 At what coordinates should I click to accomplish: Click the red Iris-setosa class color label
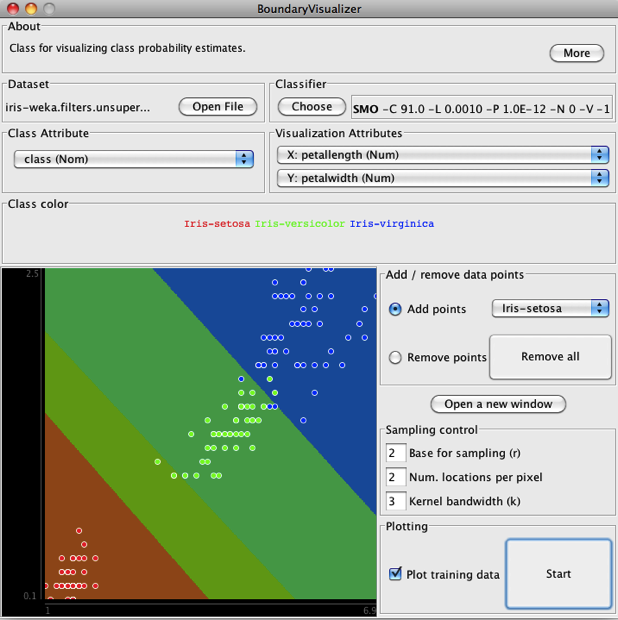coord(217,224)
